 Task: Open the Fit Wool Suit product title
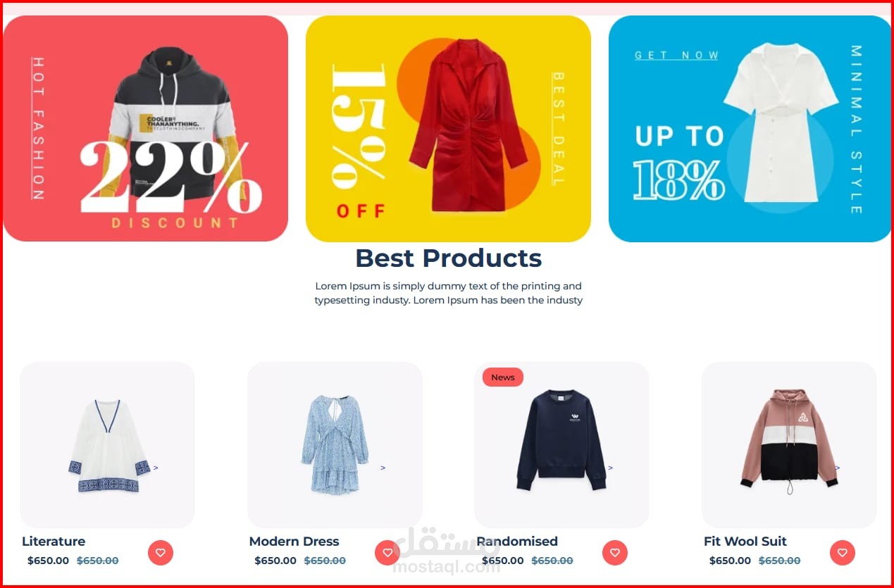pos(745,542)
